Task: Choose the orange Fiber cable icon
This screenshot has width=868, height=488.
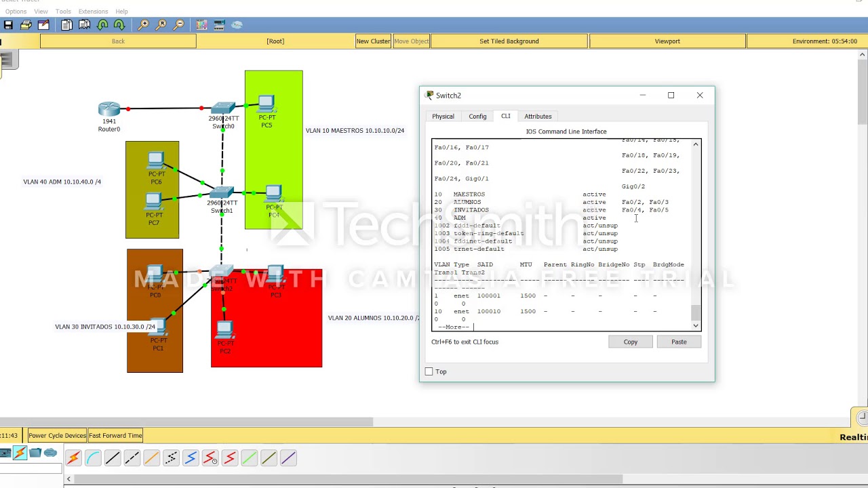Action: tap(151, 458)
